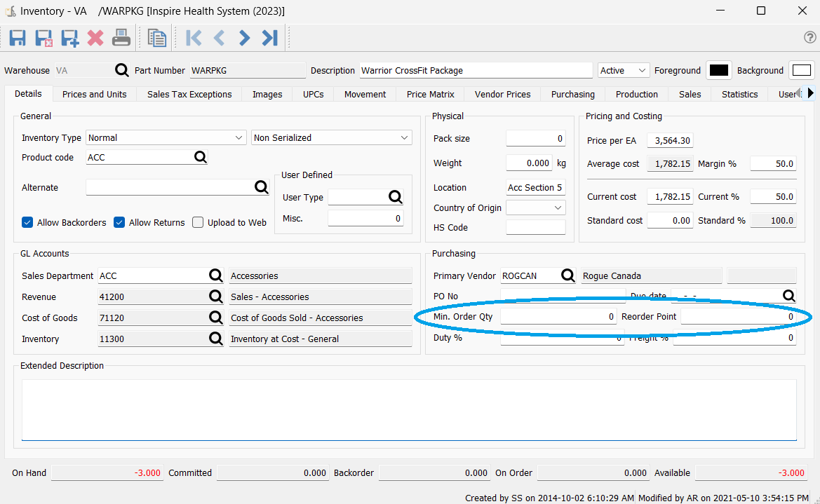The width and height of the screenshot is (820, 504).
Task: Open the Movement tab
Action: tap(365, 94)
